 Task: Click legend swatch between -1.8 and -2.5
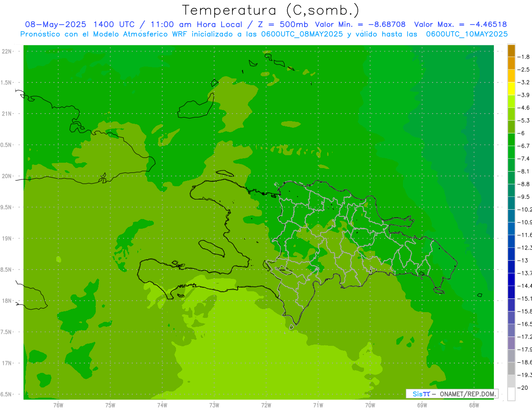coord(511,63)
